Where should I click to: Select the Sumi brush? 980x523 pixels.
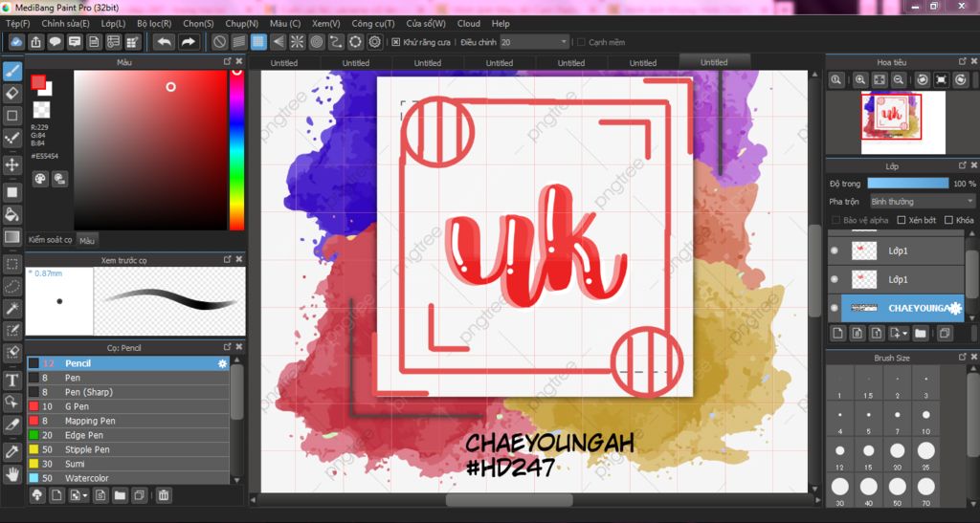coord(128,464)
